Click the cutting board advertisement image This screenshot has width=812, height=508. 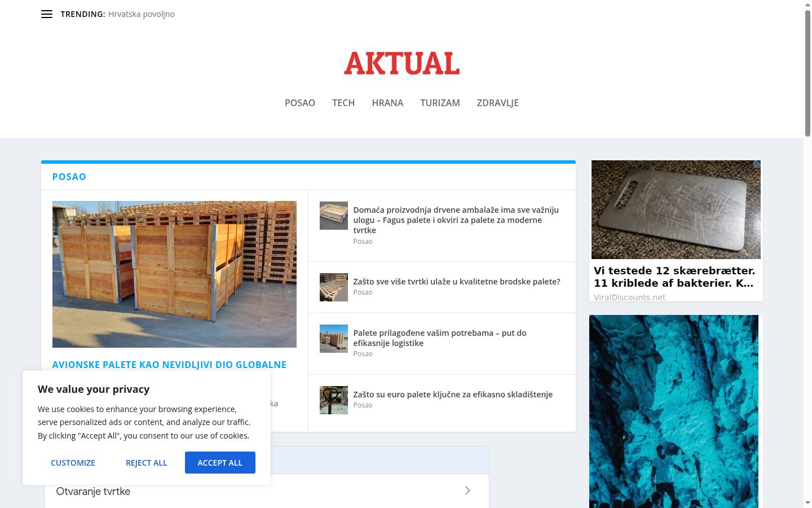(x=676, y=209)
